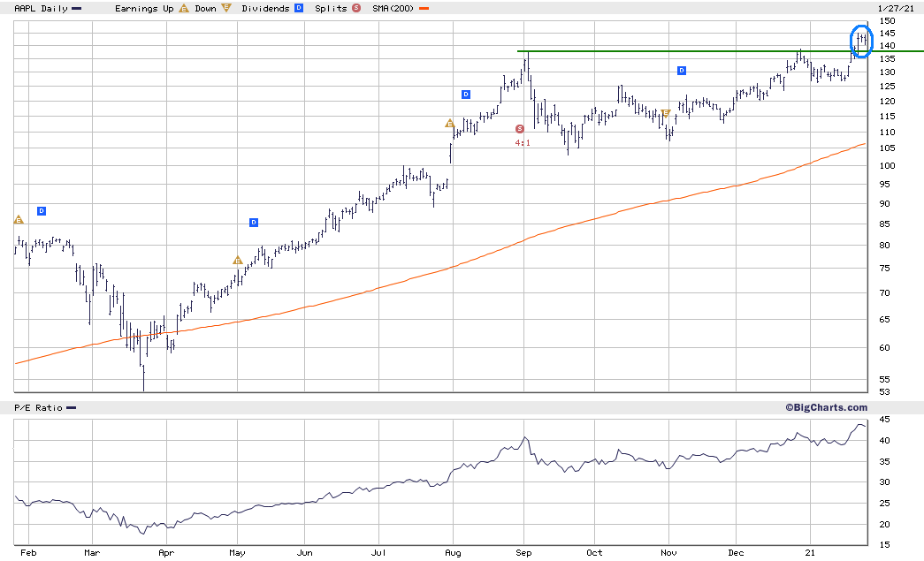Click the Sep label on the time axis

pos(523,553)
